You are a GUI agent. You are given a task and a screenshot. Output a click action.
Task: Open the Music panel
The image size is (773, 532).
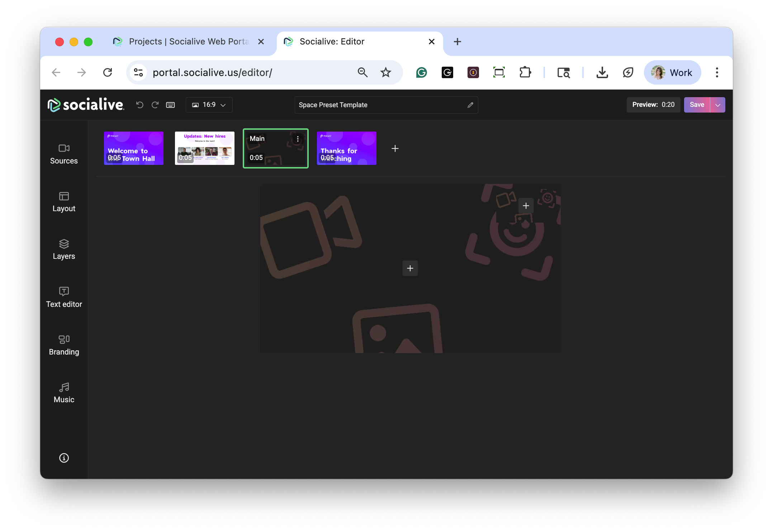click(64, 393)
